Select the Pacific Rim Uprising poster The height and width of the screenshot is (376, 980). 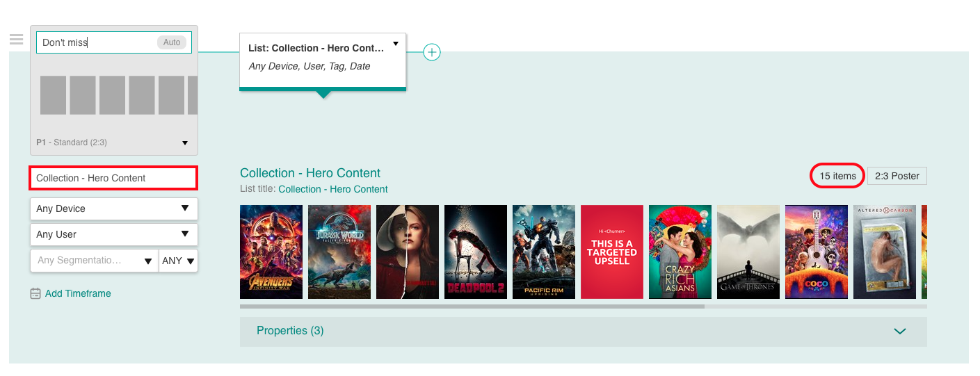(544, 252)
